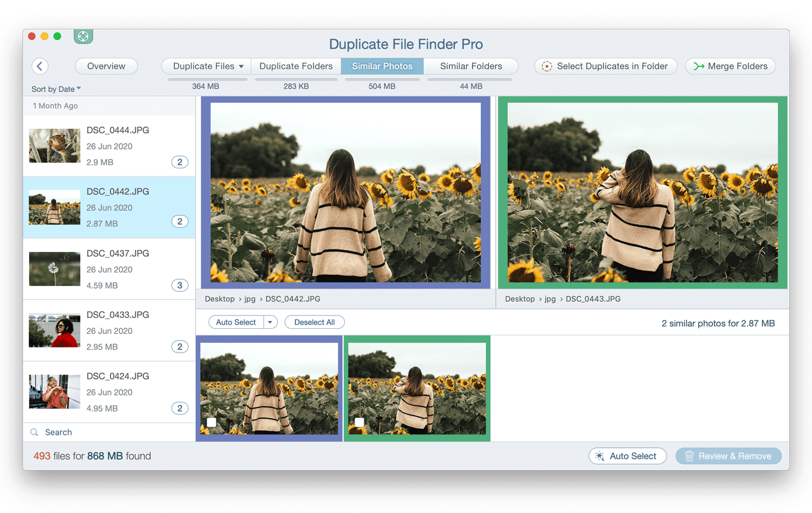Switch to Similar Folders tab
Viewport: 812px width, 513px height.
[x=471, y=66]
